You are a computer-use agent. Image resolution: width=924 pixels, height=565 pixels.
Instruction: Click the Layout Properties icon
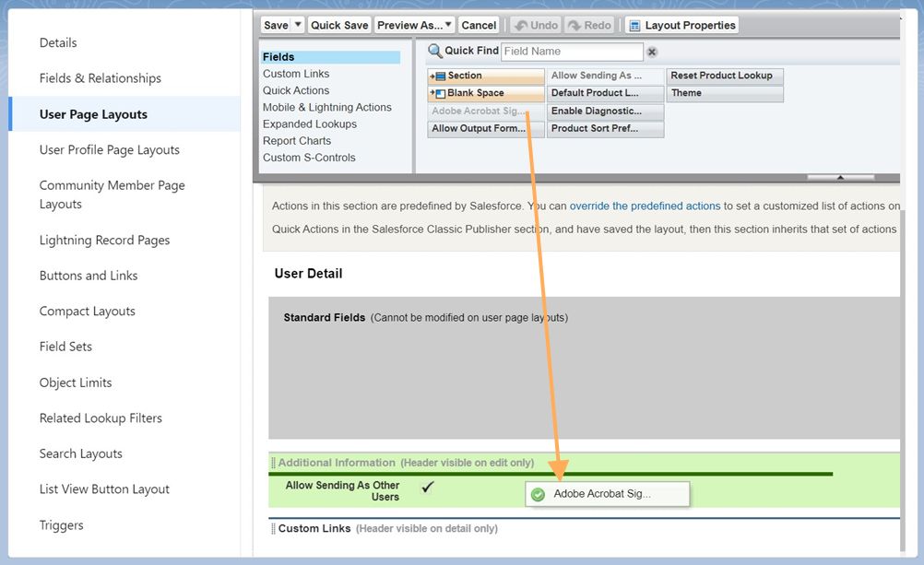pos(634,26)
